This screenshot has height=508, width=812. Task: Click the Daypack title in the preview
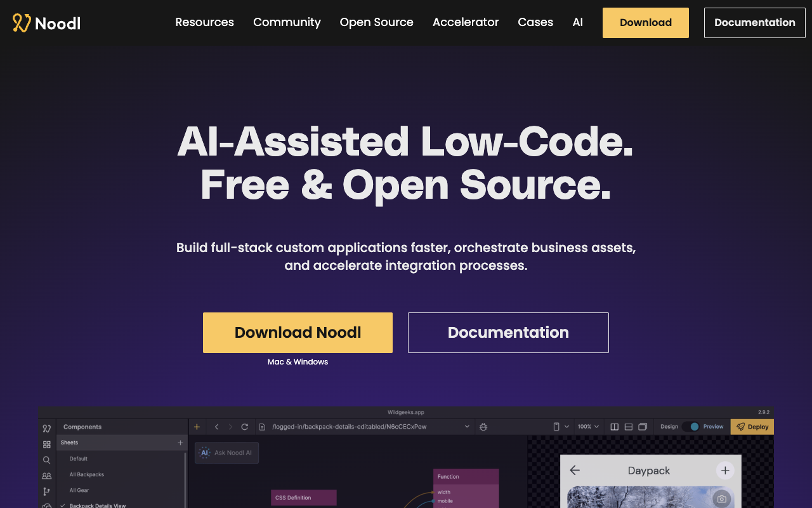pyautogui.click(x=649, y=471)
